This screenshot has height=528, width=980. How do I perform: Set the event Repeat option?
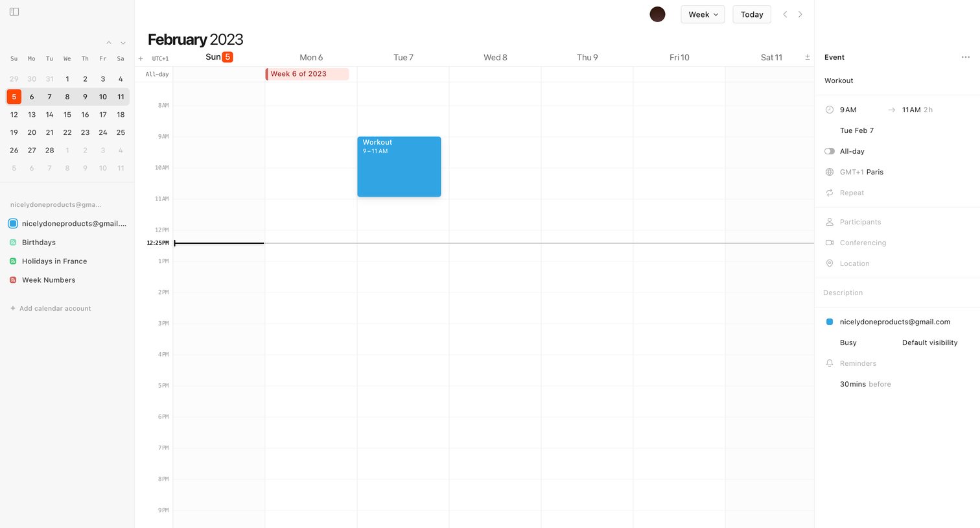852,193
